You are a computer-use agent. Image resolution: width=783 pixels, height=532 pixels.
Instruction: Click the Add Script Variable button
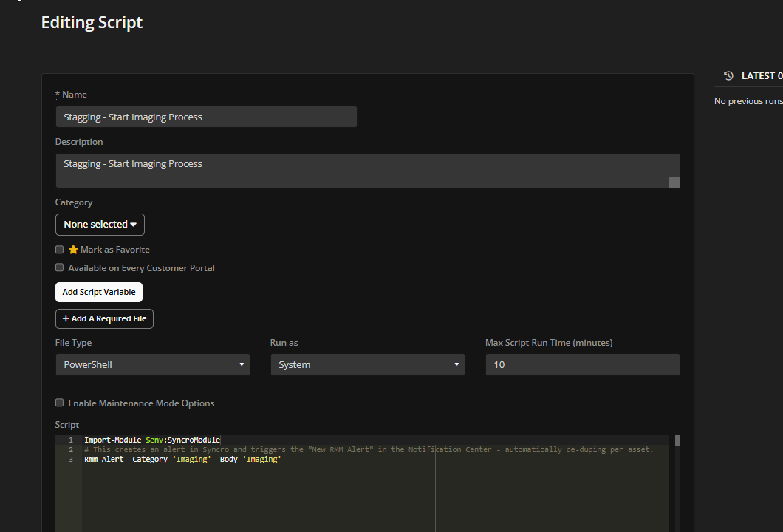[x=99, y=292]
